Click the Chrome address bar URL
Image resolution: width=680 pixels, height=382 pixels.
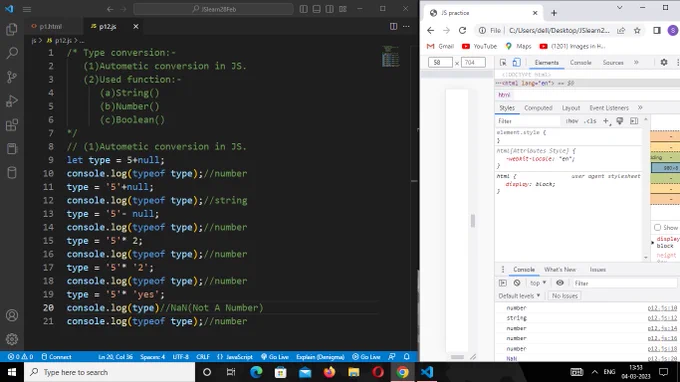pos(559,30)
